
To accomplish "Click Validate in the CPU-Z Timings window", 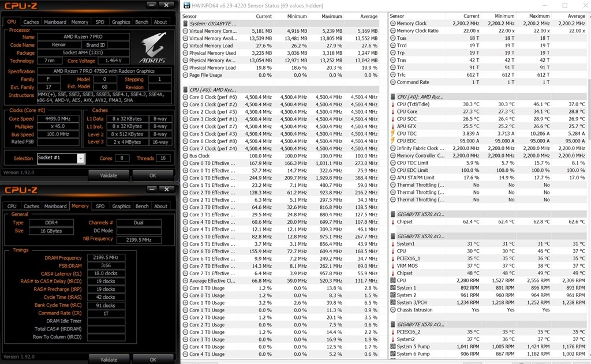I will tap(109, 359).
